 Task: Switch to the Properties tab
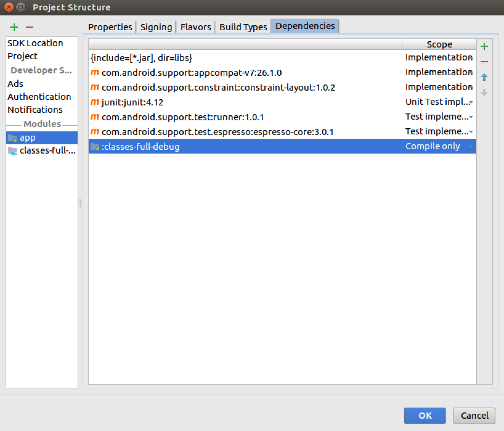110,27
